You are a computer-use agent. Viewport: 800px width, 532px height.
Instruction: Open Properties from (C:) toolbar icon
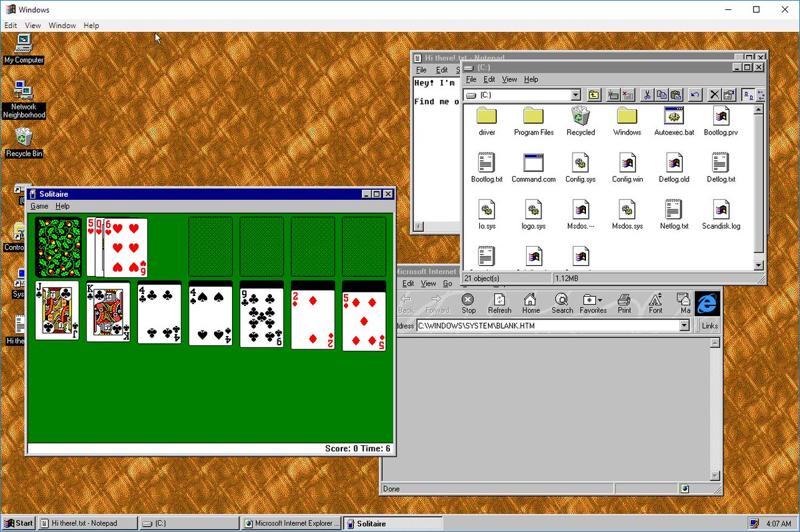729,95
